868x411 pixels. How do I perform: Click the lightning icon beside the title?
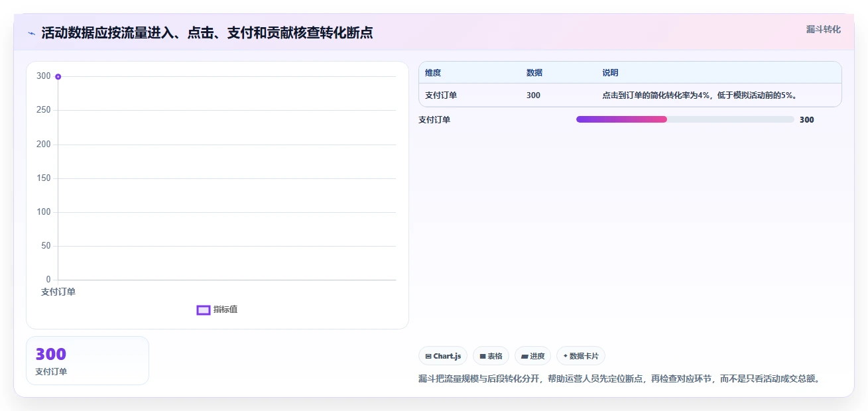pyautogui.click(x=31, y=33)
